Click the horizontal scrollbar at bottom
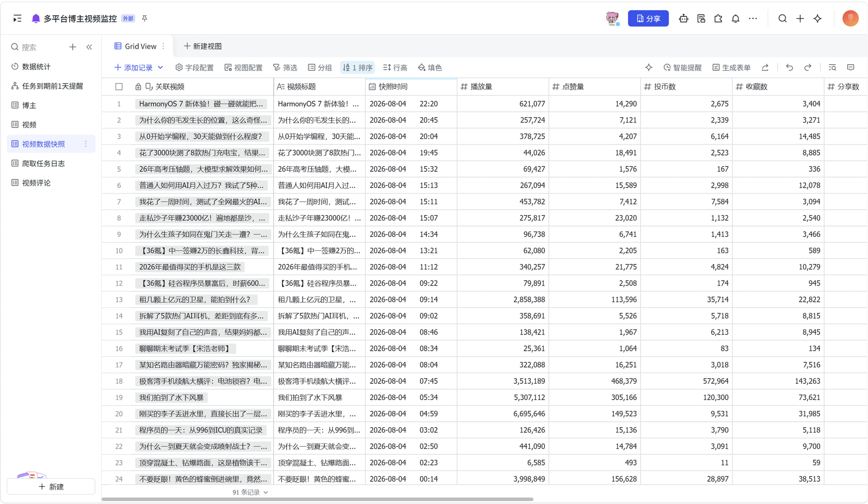 (317, 499)
